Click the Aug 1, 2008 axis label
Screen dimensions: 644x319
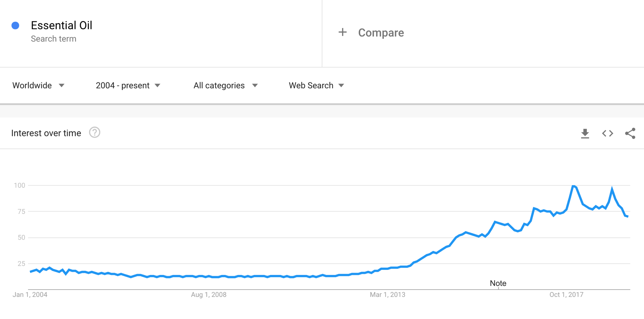tap(208, 295)
